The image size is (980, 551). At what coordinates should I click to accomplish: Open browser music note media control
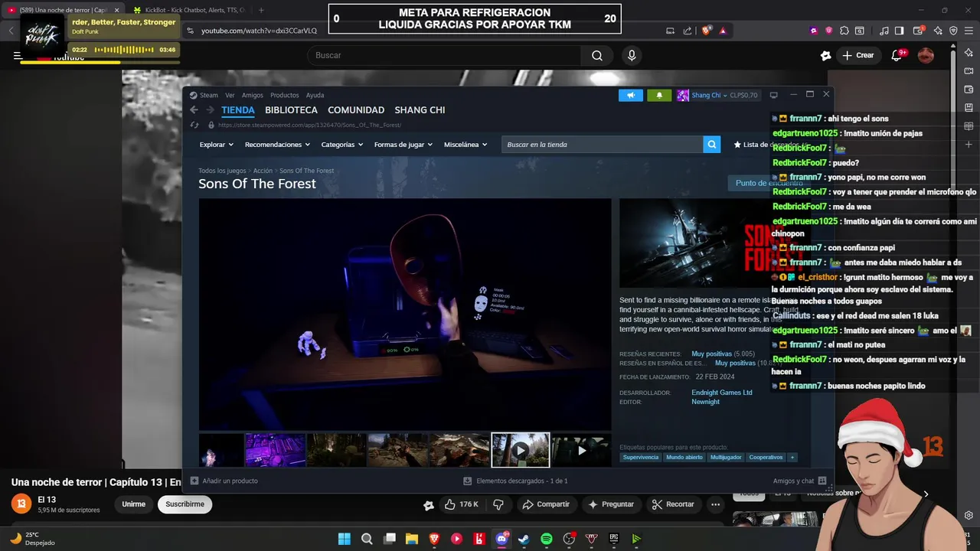pos(884,31)
